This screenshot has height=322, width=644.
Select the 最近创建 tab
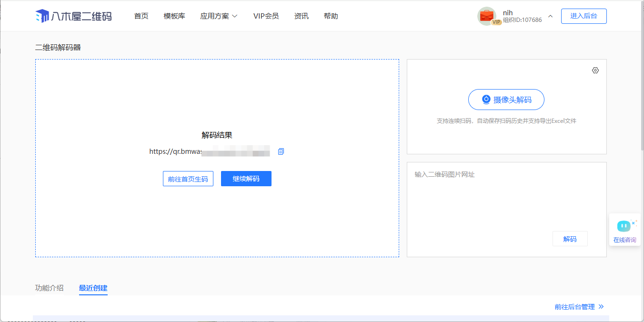[93, 288]
